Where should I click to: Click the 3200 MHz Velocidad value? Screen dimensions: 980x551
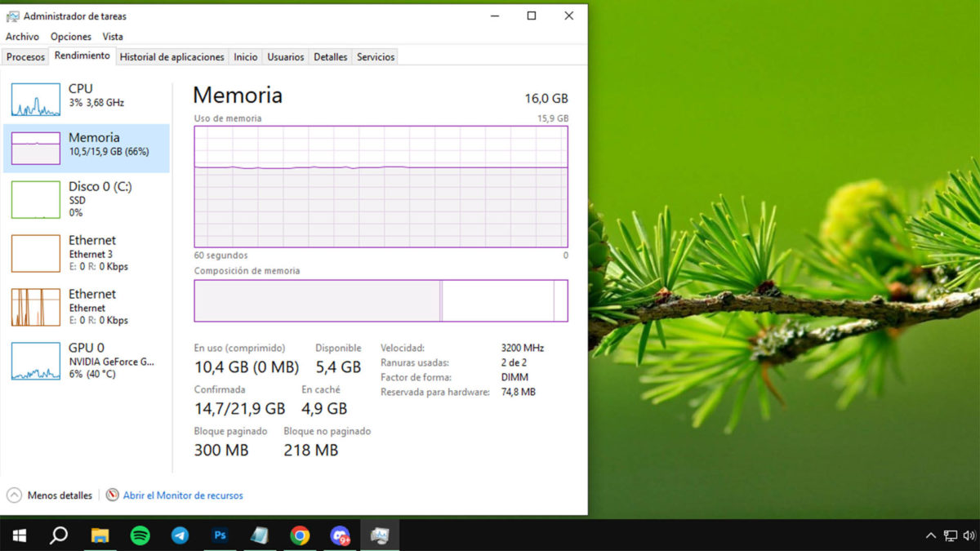click(x=523, y=348)
